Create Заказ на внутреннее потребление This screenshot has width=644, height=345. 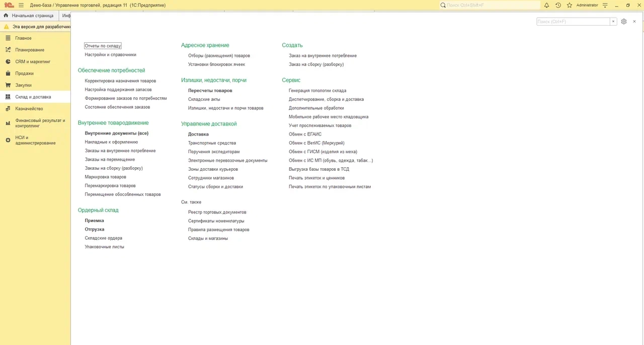(x=323, y=56)
